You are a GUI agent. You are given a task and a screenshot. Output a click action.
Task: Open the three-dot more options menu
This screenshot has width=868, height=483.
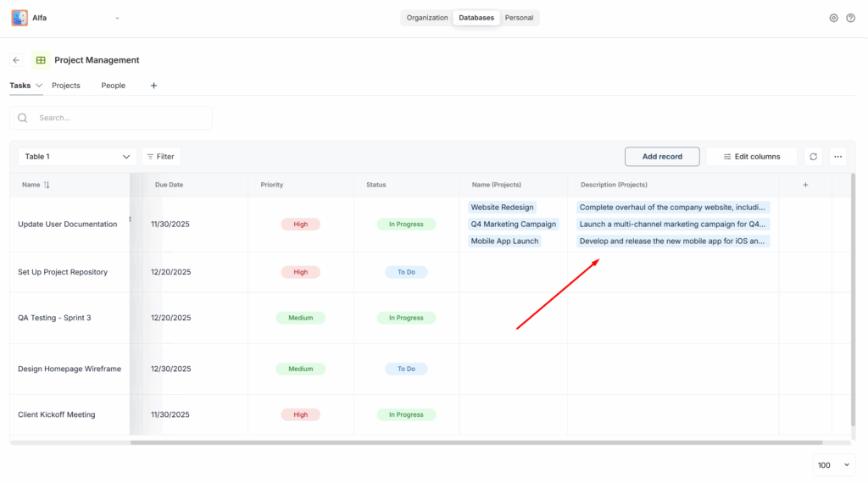point(837,157)
